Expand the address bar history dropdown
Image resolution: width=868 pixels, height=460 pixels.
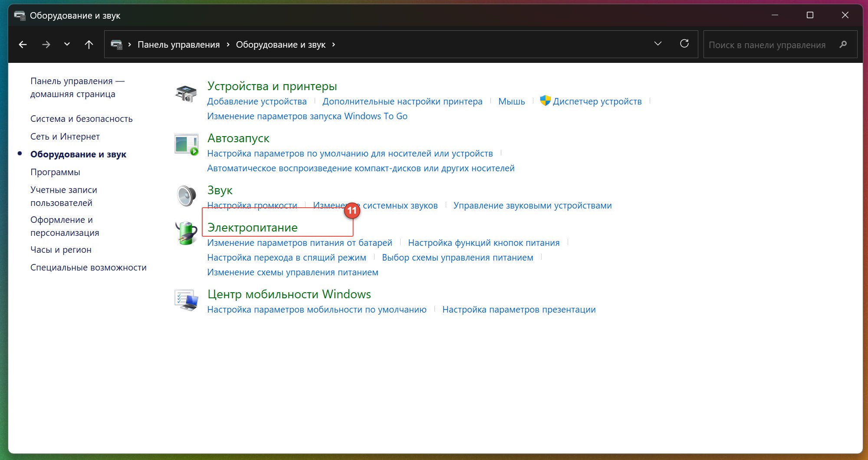click(x=658, y=43)
